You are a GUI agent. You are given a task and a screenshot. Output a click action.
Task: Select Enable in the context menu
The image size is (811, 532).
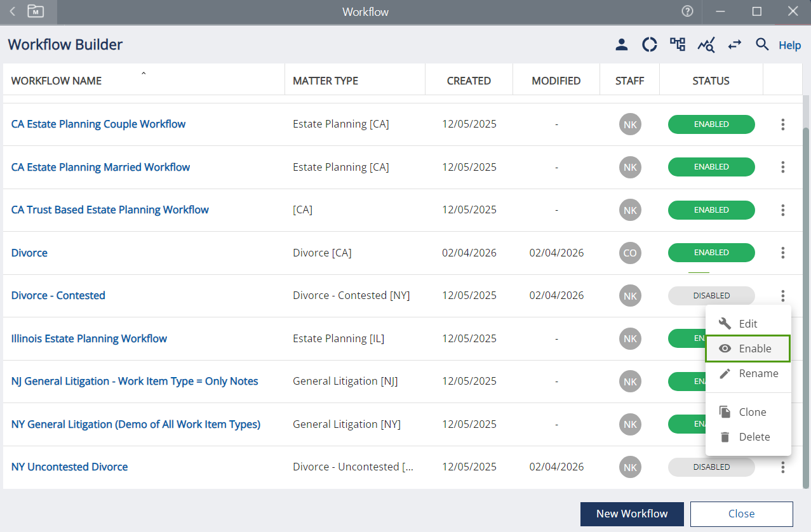click(x=748, y=349)
